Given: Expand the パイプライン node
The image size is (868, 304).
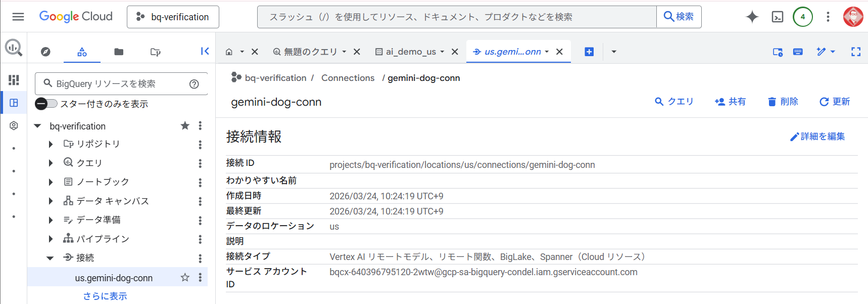Looking at the screenshot, I should tap(51, 239).
